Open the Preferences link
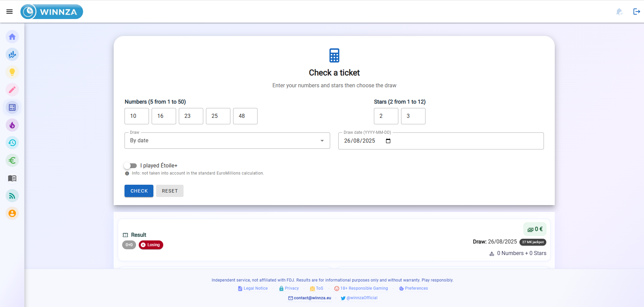 click(414, 288)
